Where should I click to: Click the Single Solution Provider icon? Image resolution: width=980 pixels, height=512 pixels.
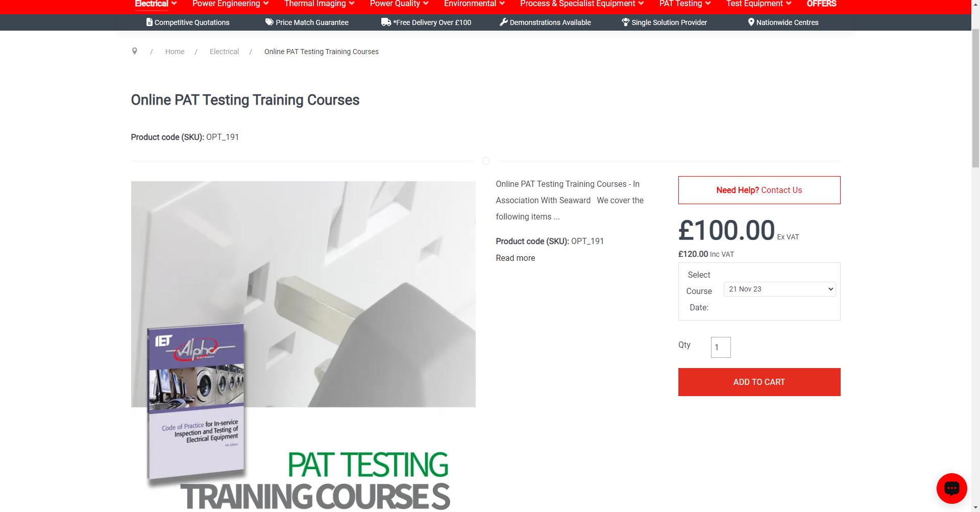625,22
